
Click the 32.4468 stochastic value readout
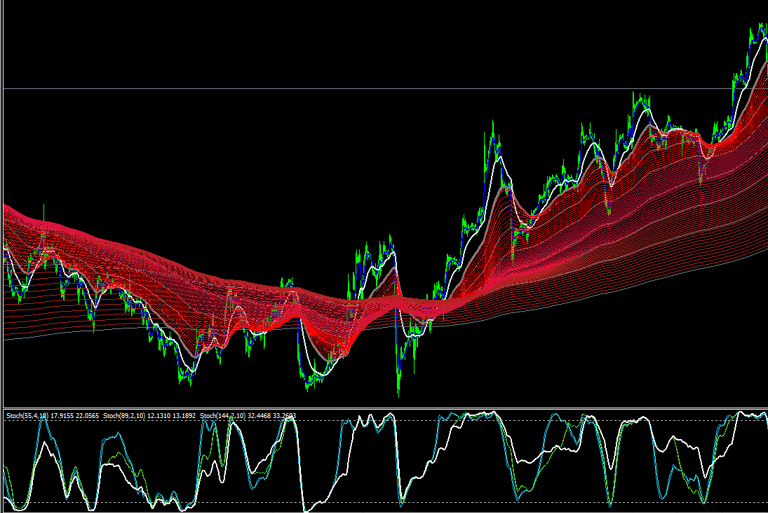tap(259, 415)
